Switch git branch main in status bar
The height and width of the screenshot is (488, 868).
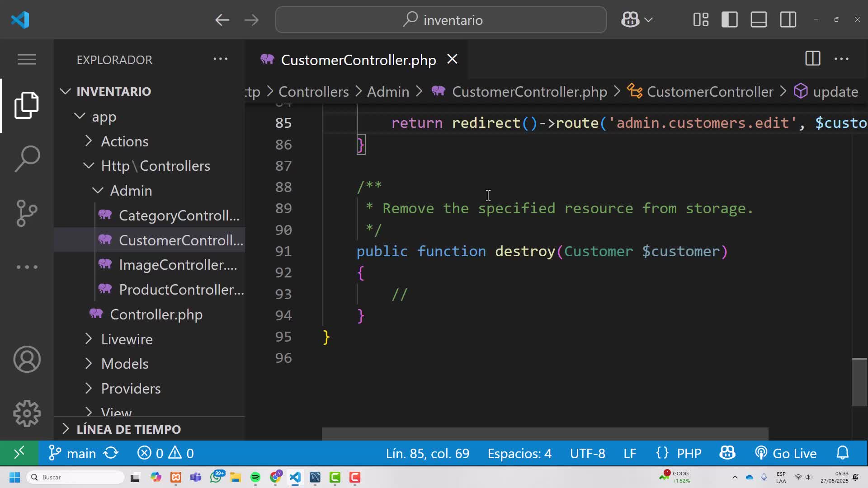pos(72,453)
